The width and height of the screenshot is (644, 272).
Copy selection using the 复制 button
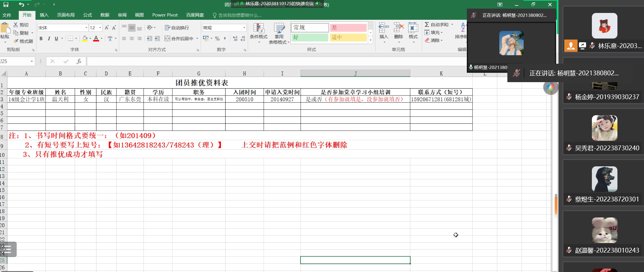(21, 33)
